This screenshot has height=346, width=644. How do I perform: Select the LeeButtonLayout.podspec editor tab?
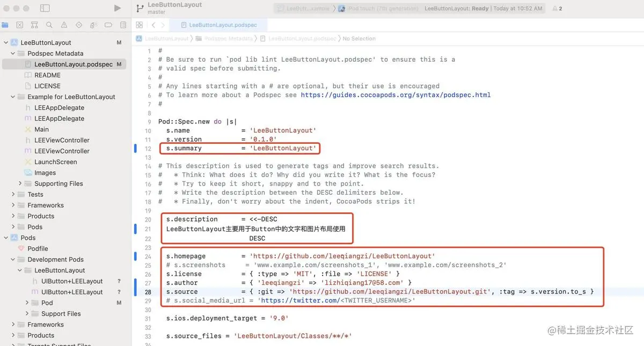[218, 25]
